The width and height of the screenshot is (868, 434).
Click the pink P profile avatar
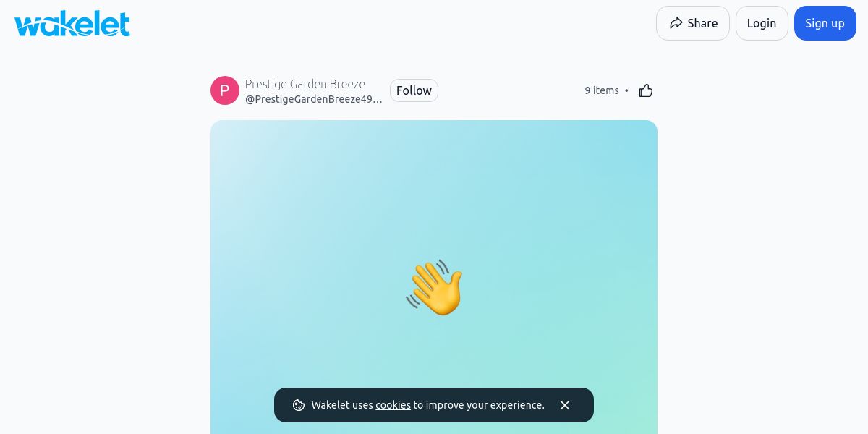225,90
